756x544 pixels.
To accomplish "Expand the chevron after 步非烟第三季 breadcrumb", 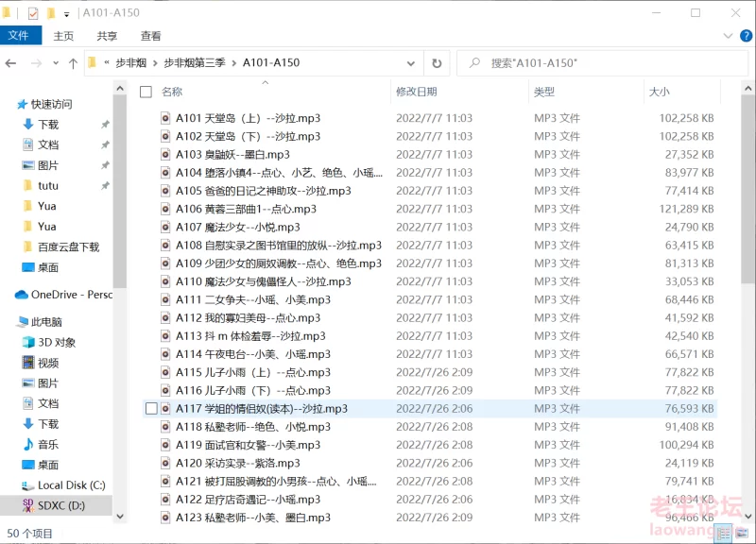I will coord(233,63).
